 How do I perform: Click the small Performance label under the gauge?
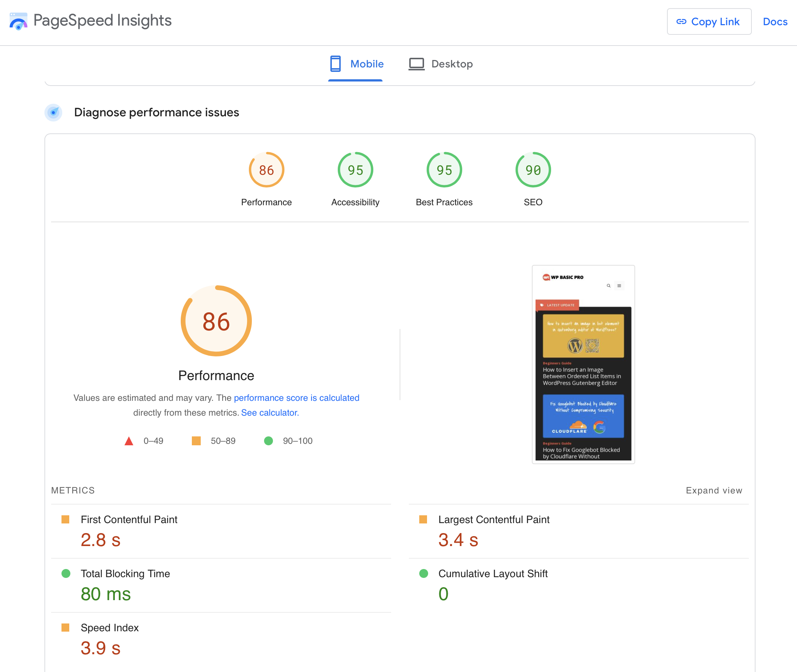(267, 202)
